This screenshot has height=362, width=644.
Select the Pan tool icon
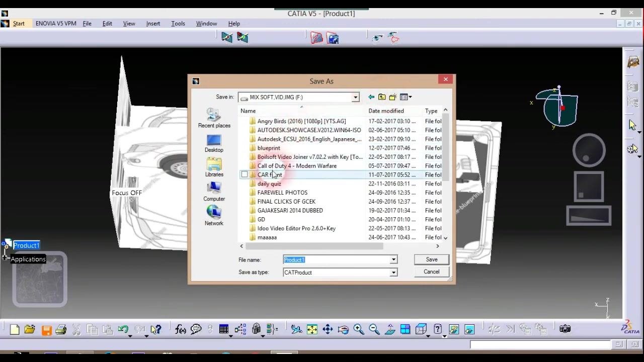[328, 329]
